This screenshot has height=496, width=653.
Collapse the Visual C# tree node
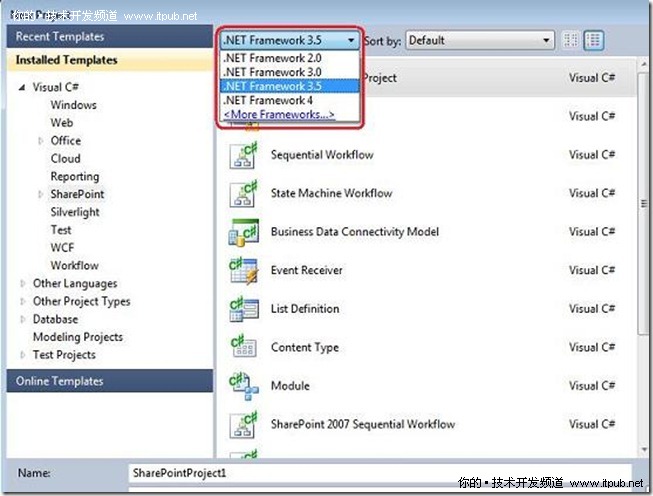pyautogui.click(x=22, y=87)
